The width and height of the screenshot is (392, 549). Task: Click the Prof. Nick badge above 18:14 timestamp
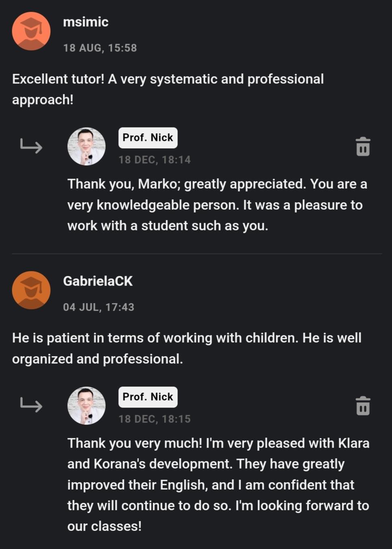click(x=148, y=138)
